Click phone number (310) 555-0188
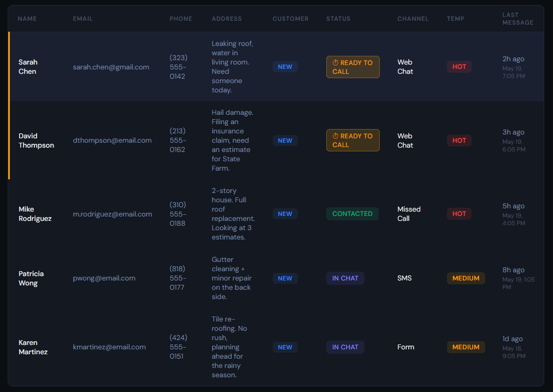The image size is (553, 392). point(178,214)
